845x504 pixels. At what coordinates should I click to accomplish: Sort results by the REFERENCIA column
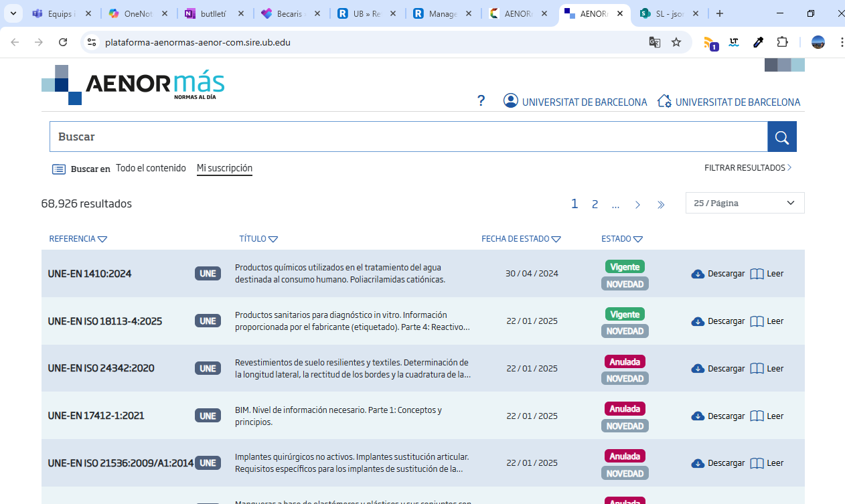coord(78,239)
